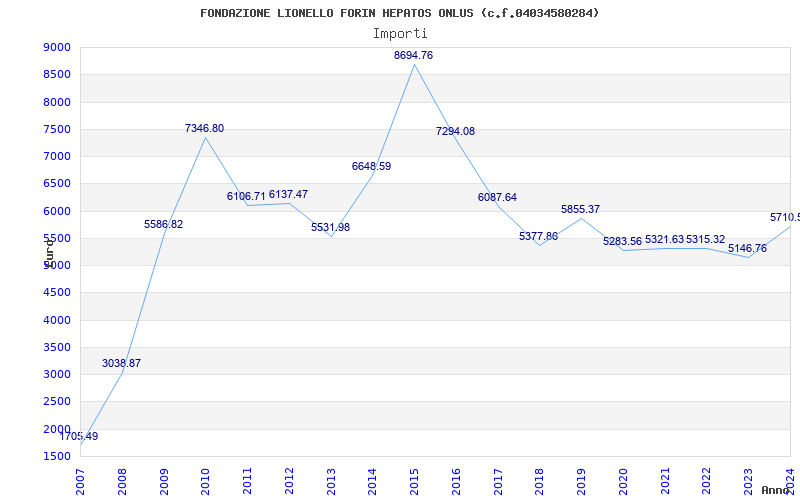Select the 2013 year axis label

pyautogui.click(x=331, y=482)
